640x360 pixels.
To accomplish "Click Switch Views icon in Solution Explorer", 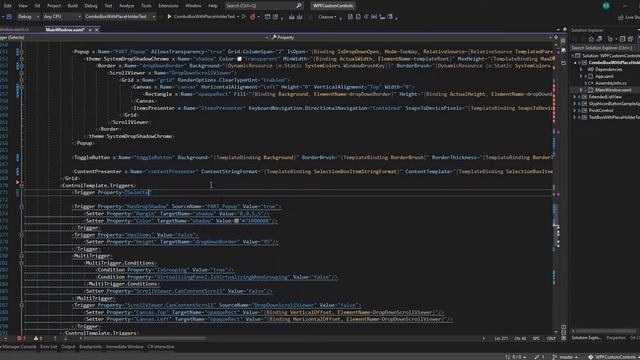I will (x=599, y=39).
